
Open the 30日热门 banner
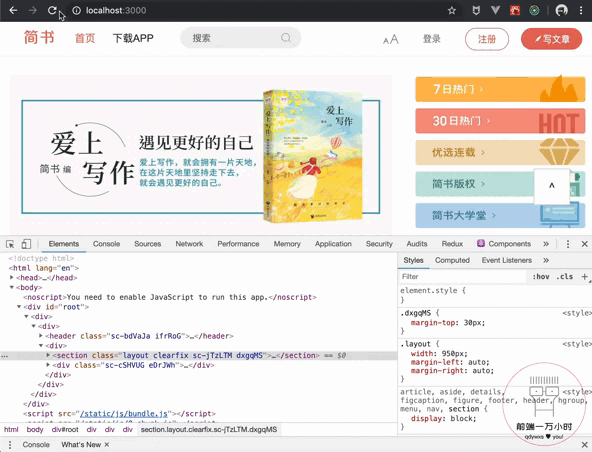tap(500, 121)
